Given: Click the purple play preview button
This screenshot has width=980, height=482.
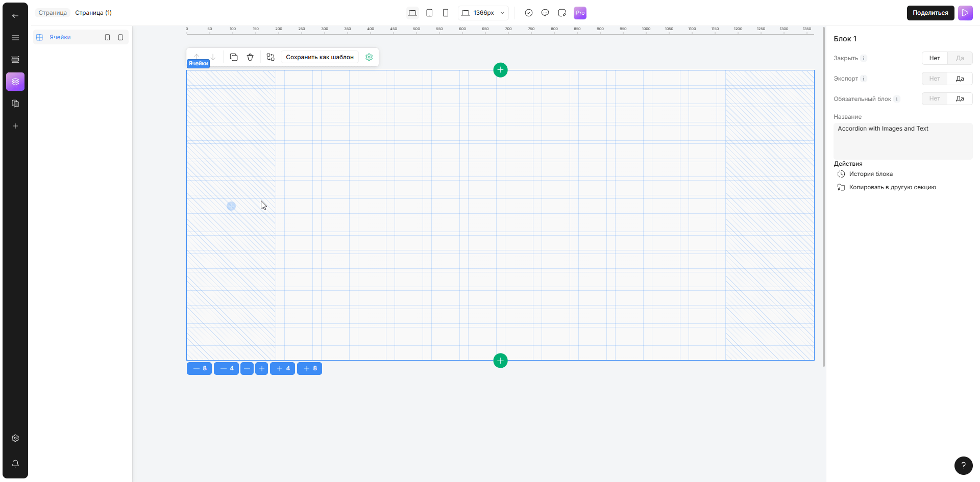Looking at the screenshot, I should point(965,13).
